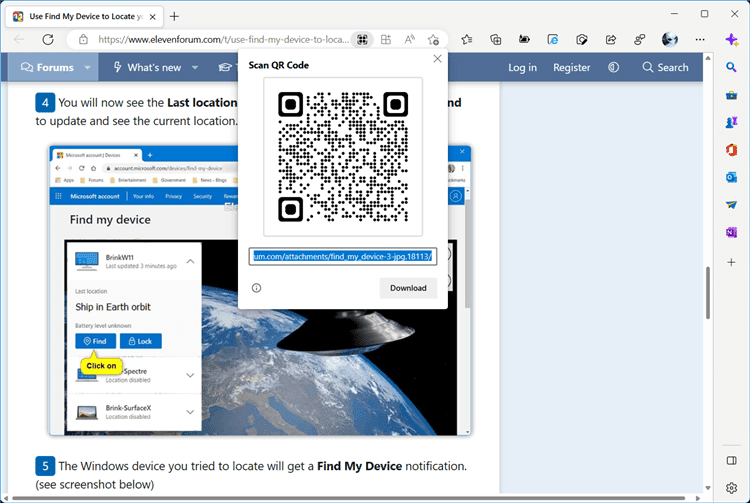Activate the Read aloud icon
This screenshot has height=503, width=750.
point(409,40)
